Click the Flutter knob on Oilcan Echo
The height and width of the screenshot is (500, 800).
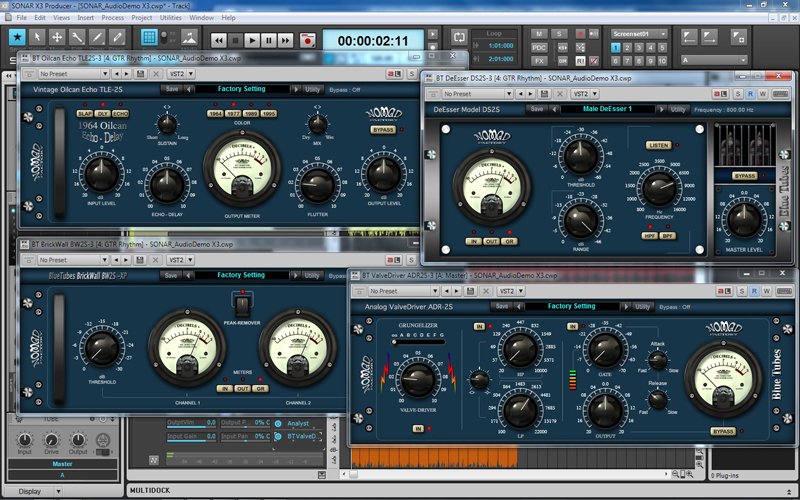[317, 185]
